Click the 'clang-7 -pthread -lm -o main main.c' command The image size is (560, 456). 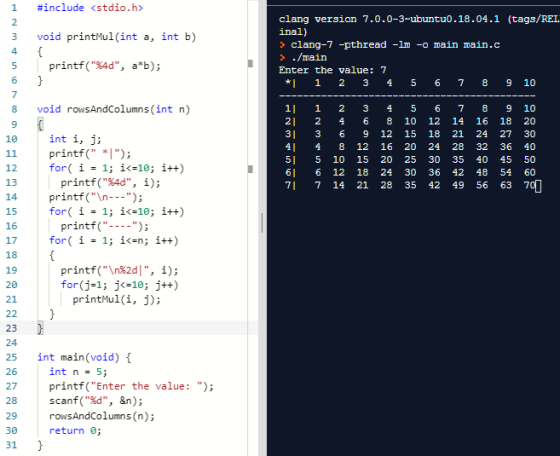click(x=395, y=45)
